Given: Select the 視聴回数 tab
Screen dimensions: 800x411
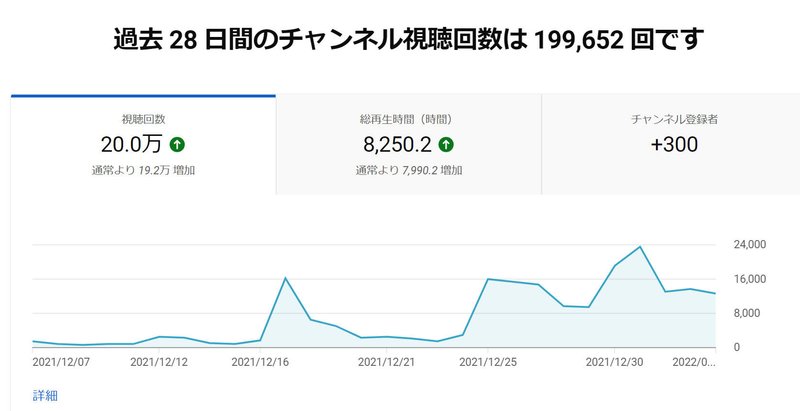Looking at the screenshot, I should [x=143, y=145].
